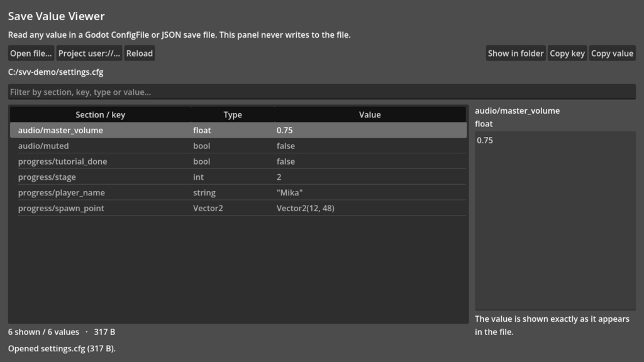This screenshot has width=644, height=362.
Task: Click the Value column header
Action: pos(370,114)
